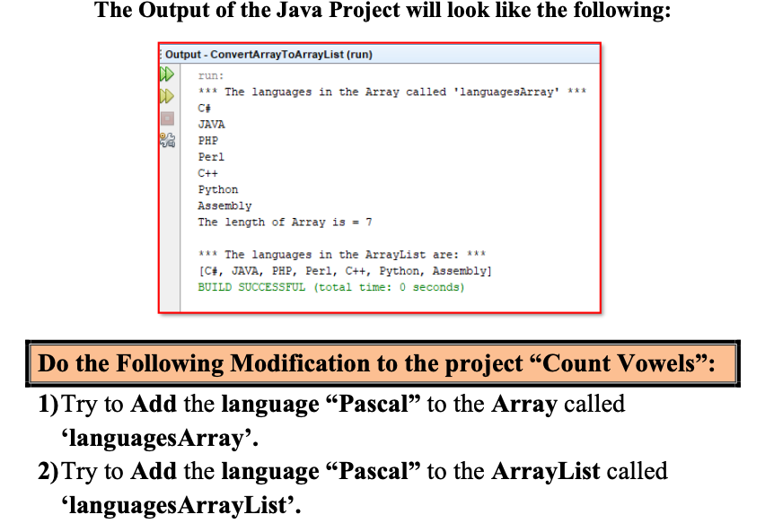The image size is (765, 532).
Task: Click the JAVA output line
Action: pyautogui.click(x=211, y=124)
